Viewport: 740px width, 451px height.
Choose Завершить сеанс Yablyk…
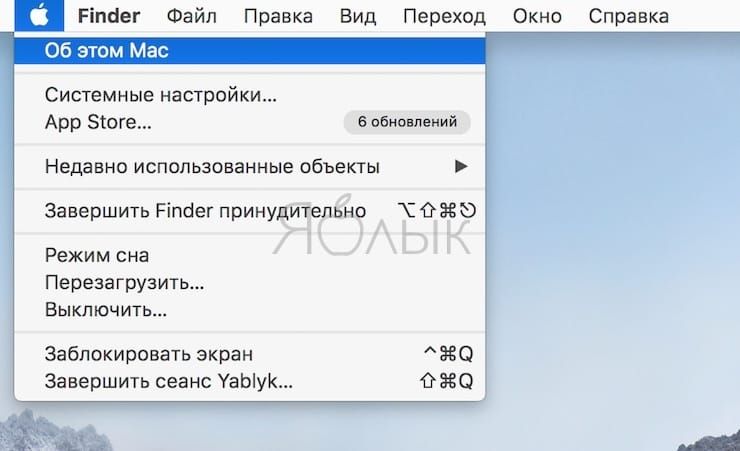tap(250, 381)
